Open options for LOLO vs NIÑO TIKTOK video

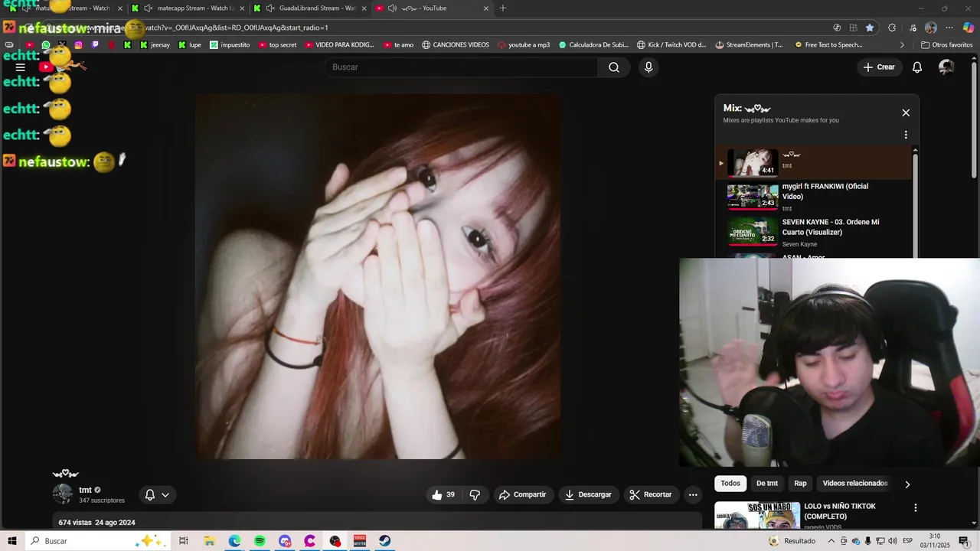pyautogui.click(x=915, y=507)
